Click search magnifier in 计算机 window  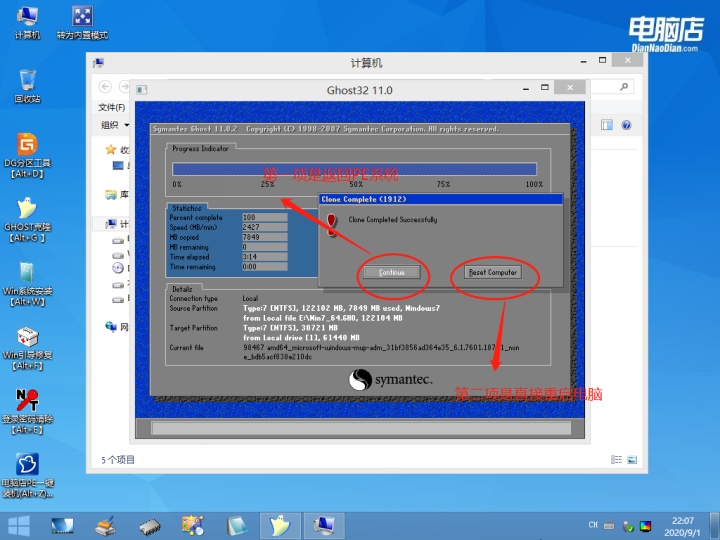pyautogui.click(x=624, y=87)
